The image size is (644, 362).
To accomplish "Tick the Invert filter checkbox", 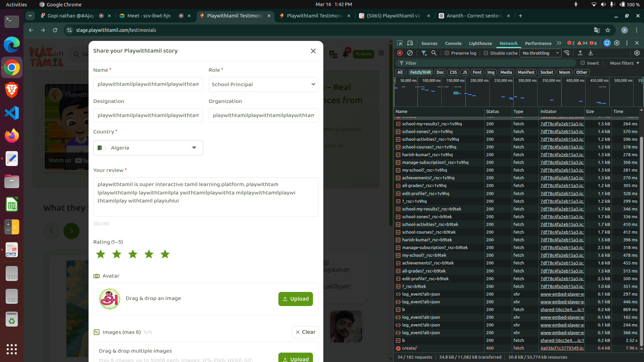I will click(x=583, y=63).
